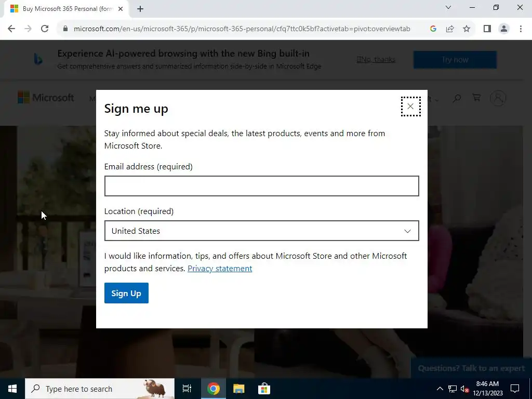
Task: Open the Microsoft account sign-in icon
Action: click(498, 98)
